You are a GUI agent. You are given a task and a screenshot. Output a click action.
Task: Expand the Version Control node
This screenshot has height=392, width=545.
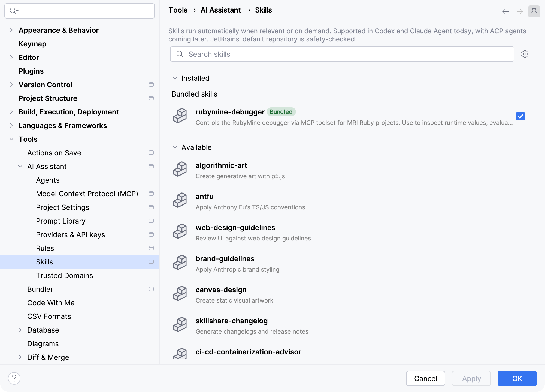(x=11, y=85)
